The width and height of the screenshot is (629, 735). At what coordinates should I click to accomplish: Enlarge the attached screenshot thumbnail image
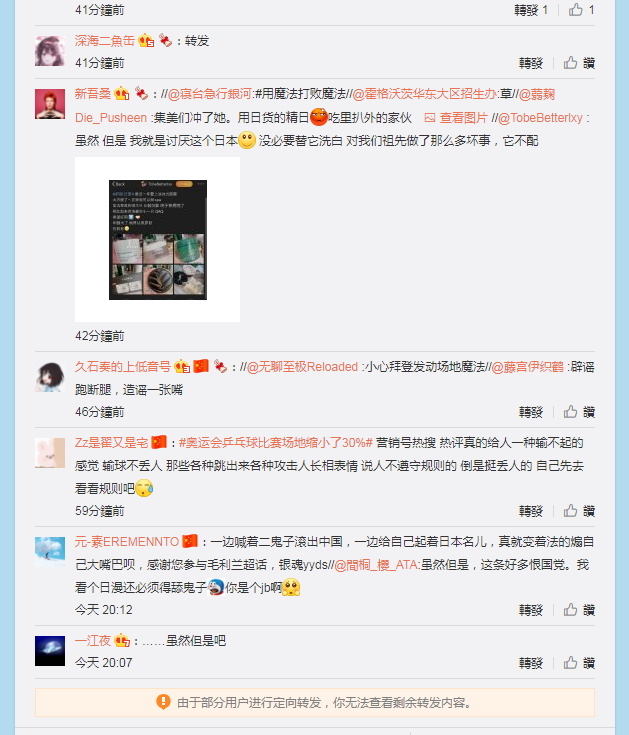(x=157, y=240)
